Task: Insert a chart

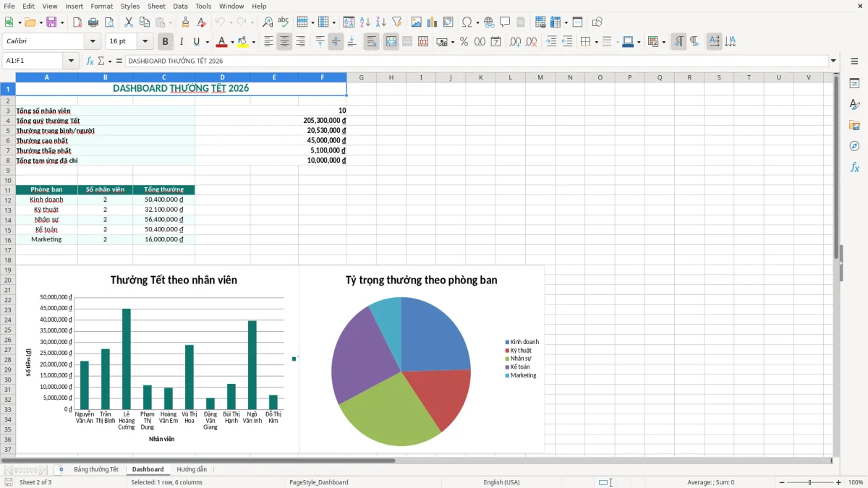Action: tap(433, 22)
